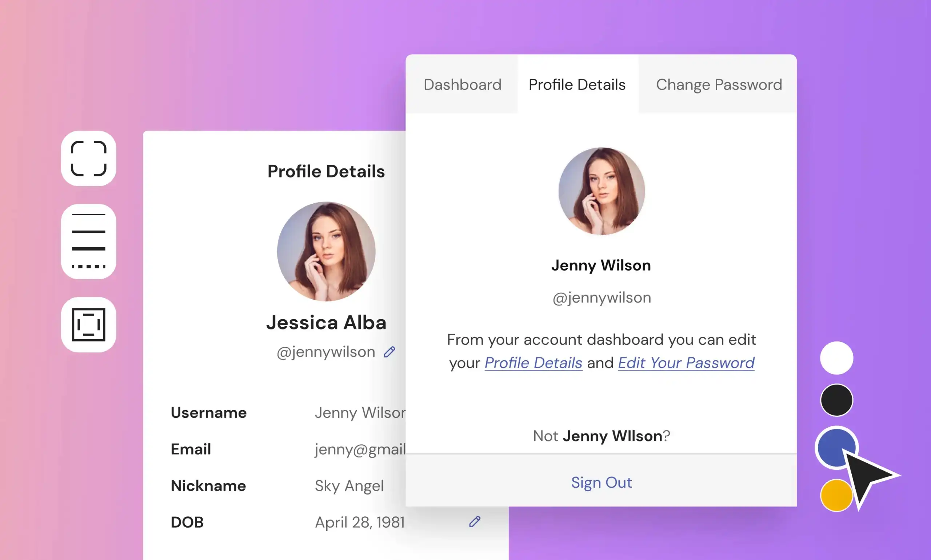This screenshot has height=560, width=931.
Task: Click the Jenny Wilson profile photo
Action: [601, 191]
